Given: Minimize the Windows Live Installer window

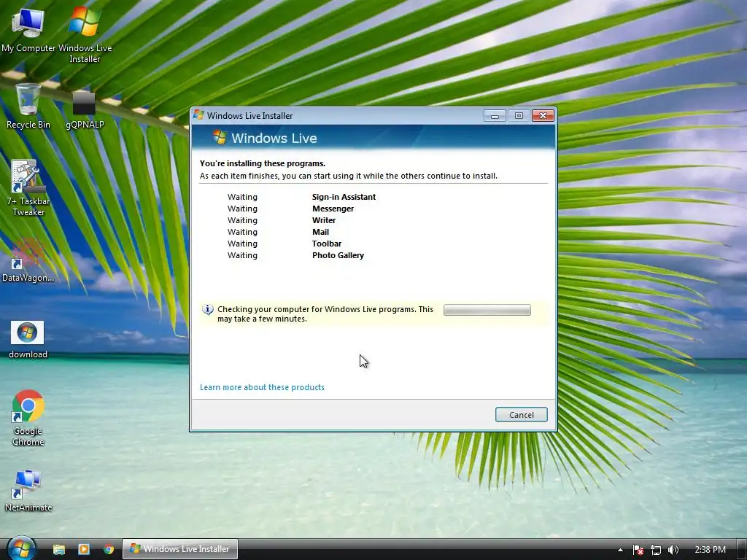Looking at the screenshot, I should (495, 116).
